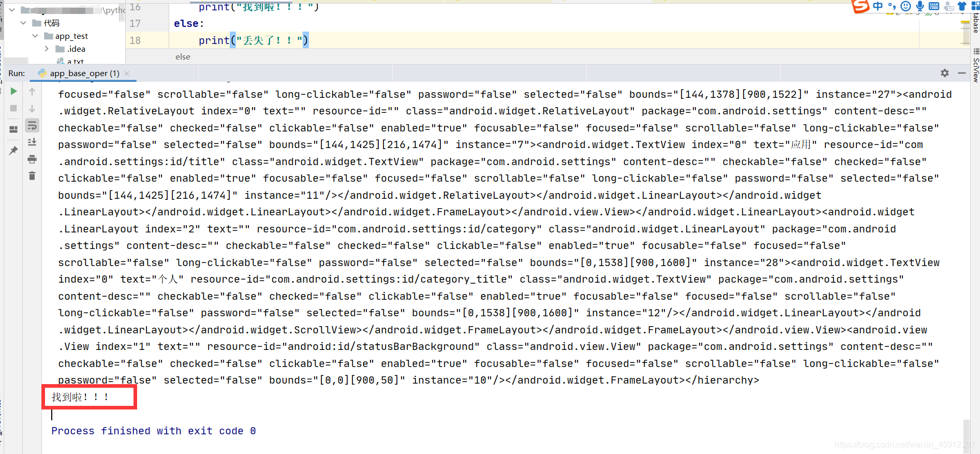980x454 pixels.
Task: Click the 'Run:' panel label
Action: pyautogui.click(x=17, y=74)
